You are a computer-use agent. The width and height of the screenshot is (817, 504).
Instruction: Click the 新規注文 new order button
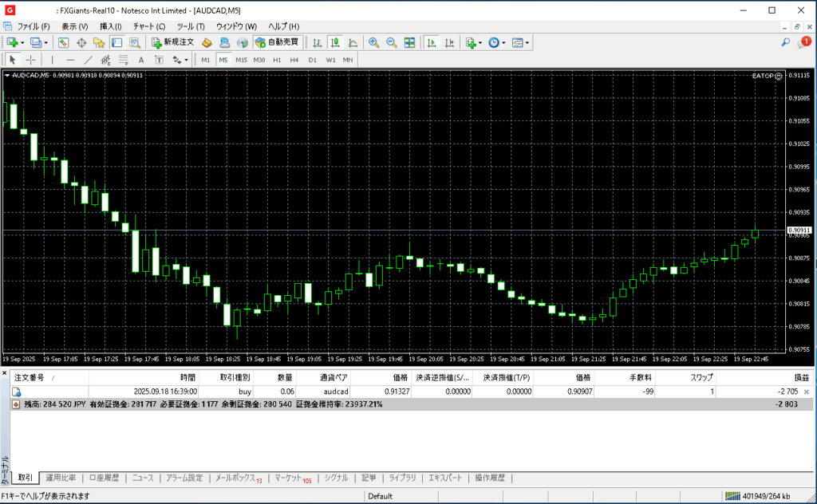point(173,42)
